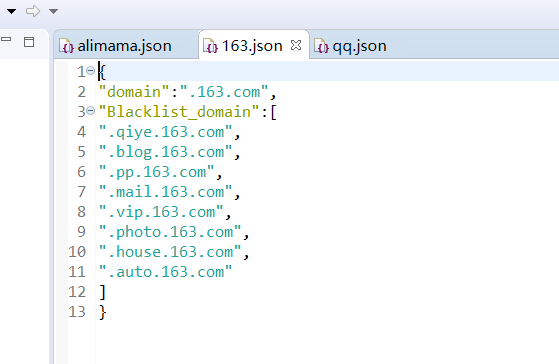
Task: Close the 163.json tab
Action: click(296, 45)
